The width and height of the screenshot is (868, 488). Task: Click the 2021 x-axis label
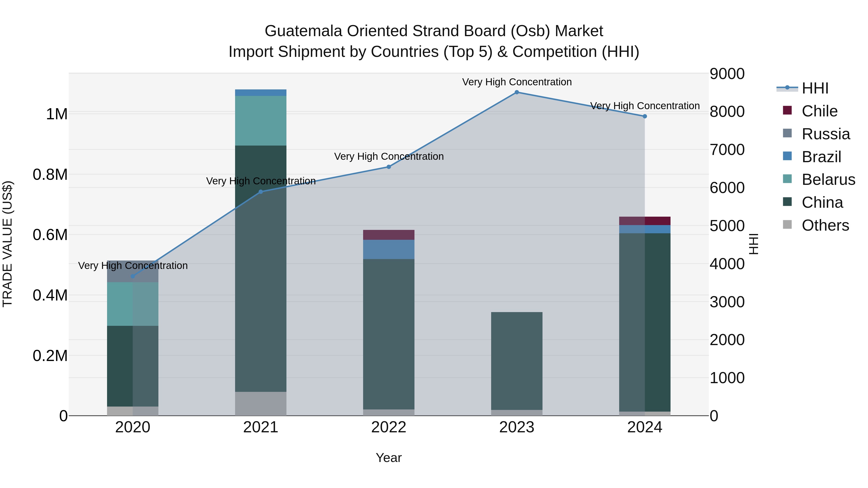261,427
